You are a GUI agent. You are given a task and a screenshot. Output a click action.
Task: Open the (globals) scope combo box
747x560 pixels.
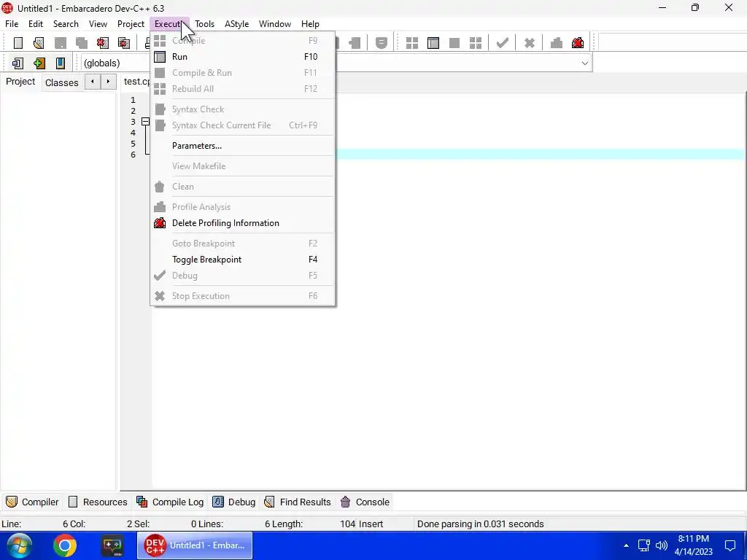click(116, 63)
